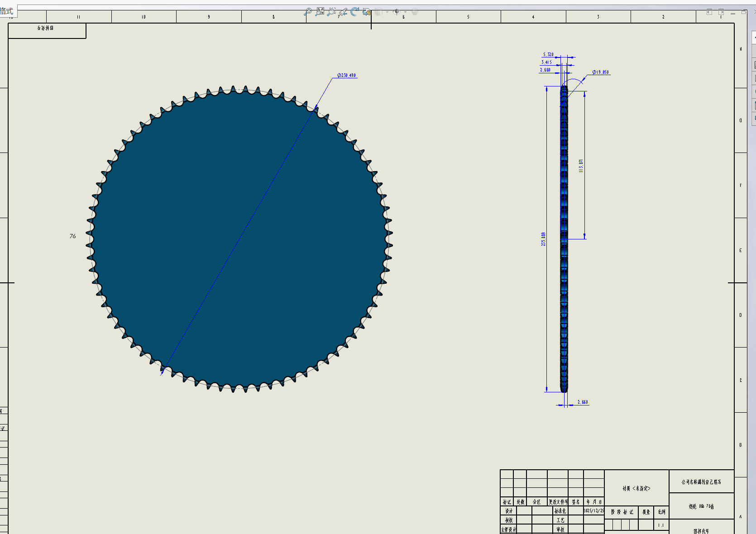The height and width of the screenshot is (534, 756).
Task: Click the 公司名称属性自己填写 title block cell
Action: click(702, 482)
